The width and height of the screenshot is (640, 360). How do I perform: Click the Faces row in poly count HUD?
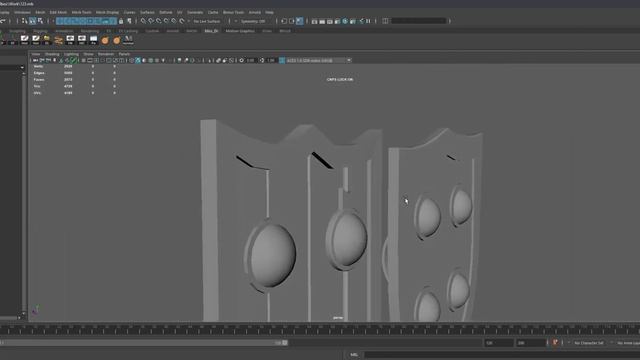pyautogui.click(x=74, y=80)
